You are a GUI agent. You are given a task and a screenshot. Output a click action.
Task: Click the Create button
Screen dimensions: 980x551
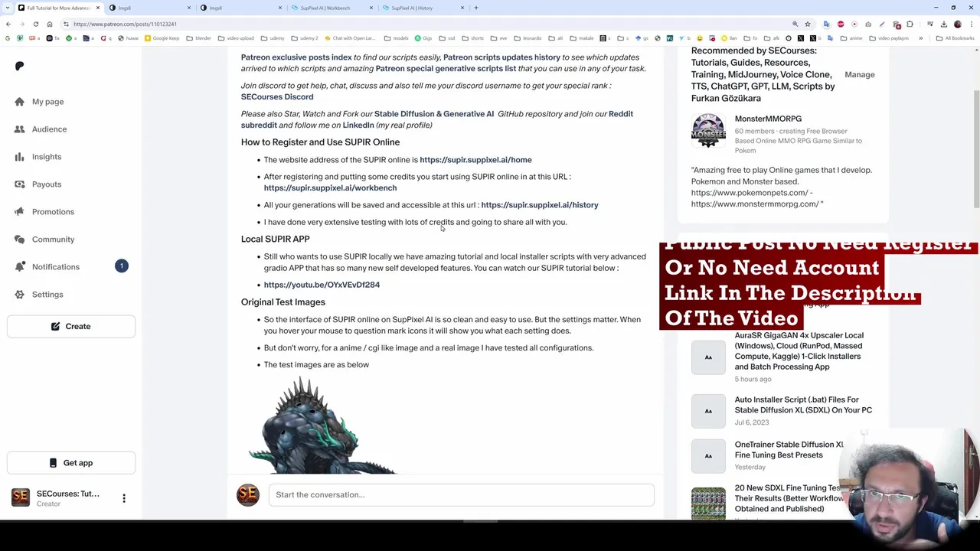[x=71, y=326]
